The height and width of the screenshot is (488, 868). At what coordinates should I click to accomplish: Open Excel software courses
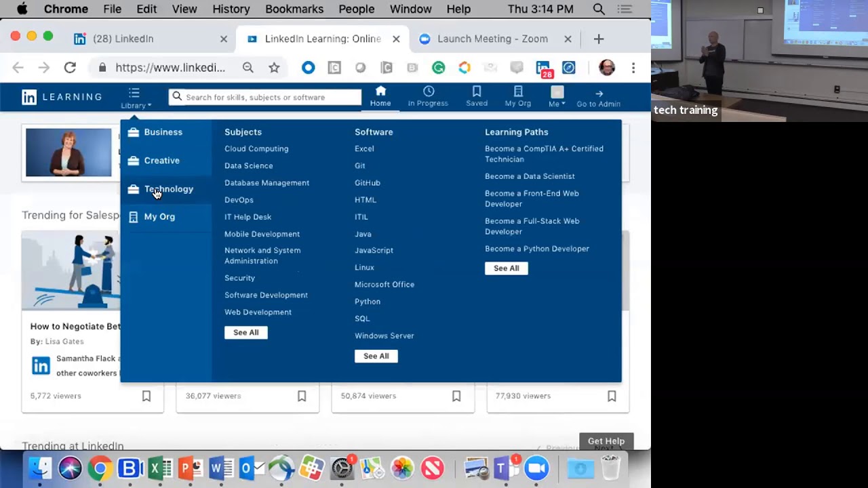tap(364, 148)
